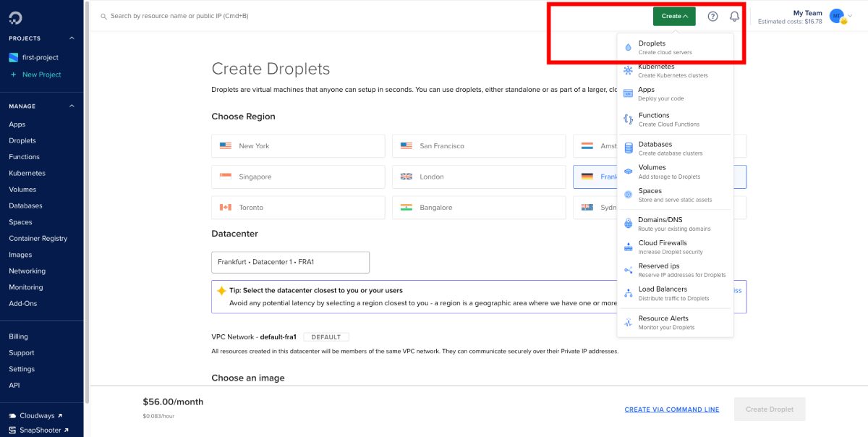Click the Cloud Firewalls icon
This screenshot has height=437, width=868.
628,247
